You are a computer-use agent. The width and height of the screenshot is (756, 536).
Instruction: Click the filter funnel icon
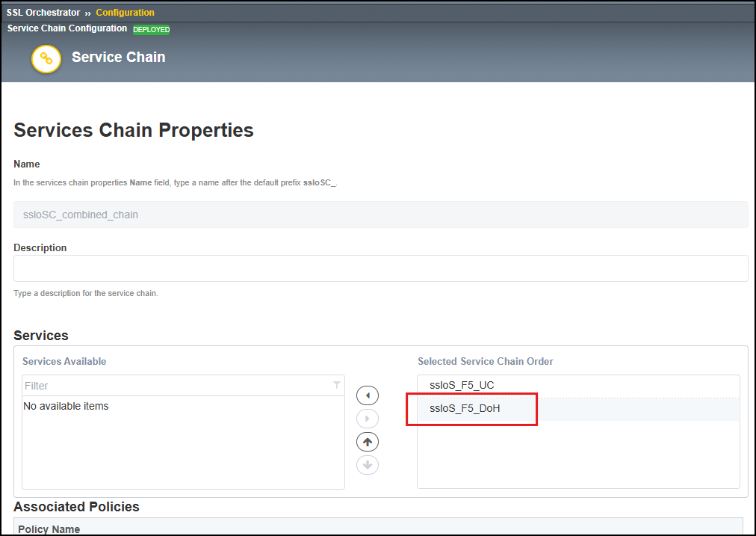336,384
